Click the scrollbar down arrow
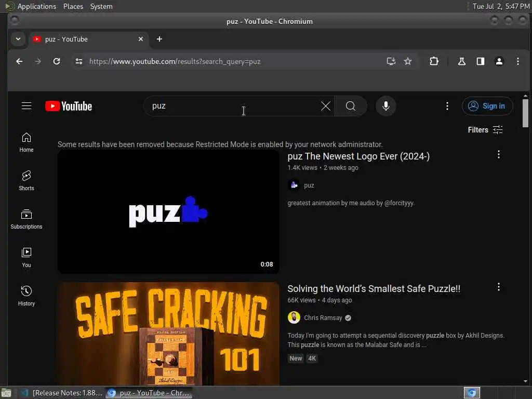The width and height of the screenshot is (532, 399). [x=526, y=382]
